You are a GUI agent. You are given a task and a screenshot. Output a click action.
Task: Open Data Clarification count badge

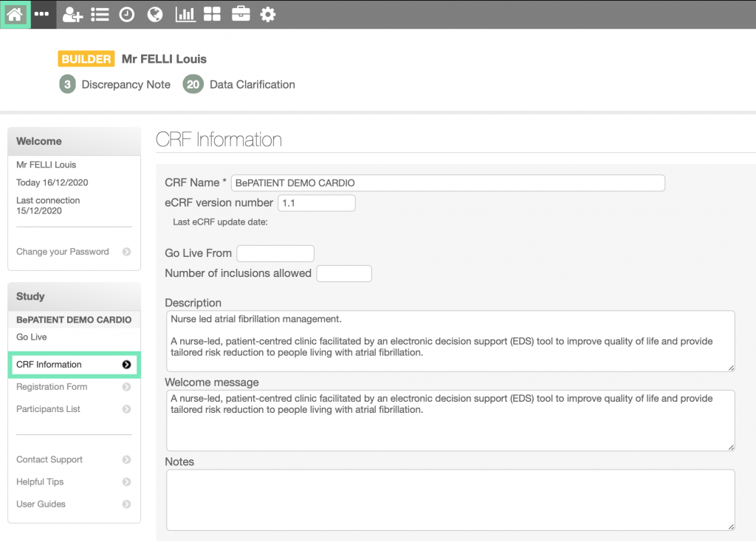[193, 85]
